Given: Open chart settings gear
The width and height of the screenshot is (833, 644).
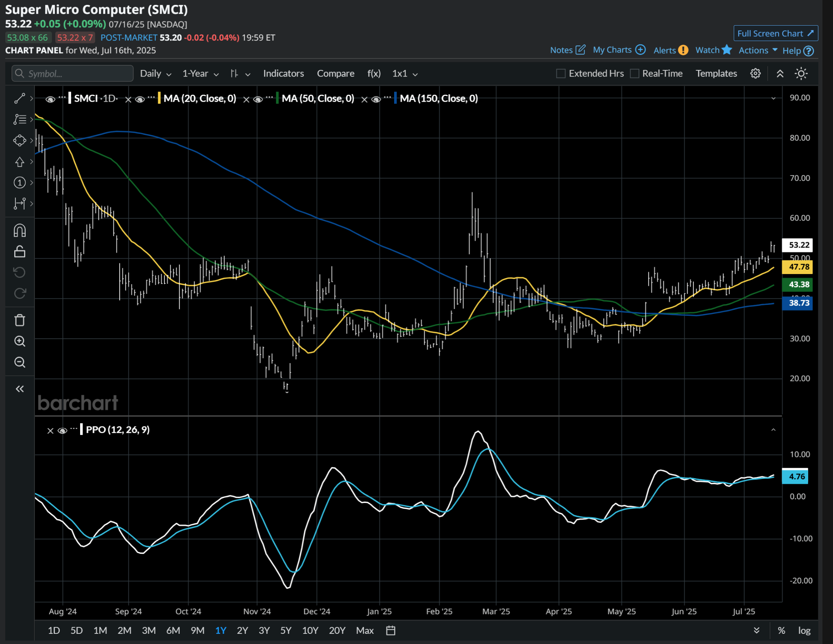Looking at the screenshot, I should (x=755, y=74).
